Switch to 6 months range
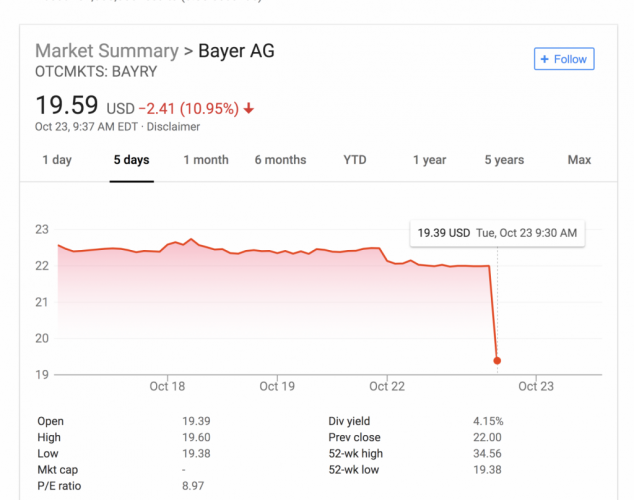This screenshot has width=634, height=500. [280, 160]
